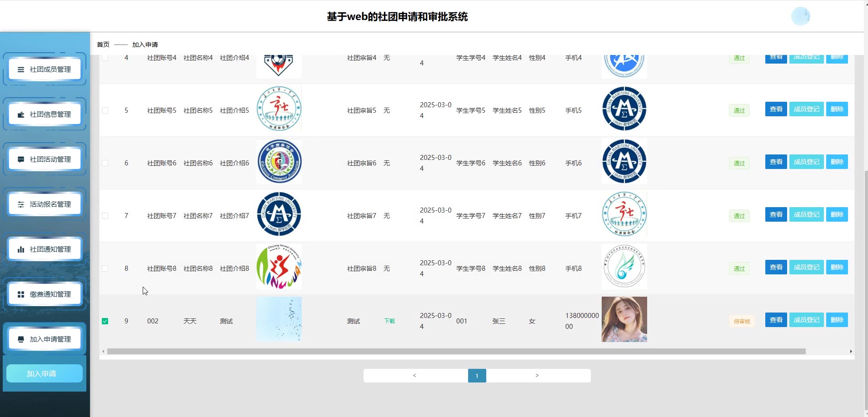Open 社团活动管理 menu
868x417 pixels.
click(x=45, y=159)
